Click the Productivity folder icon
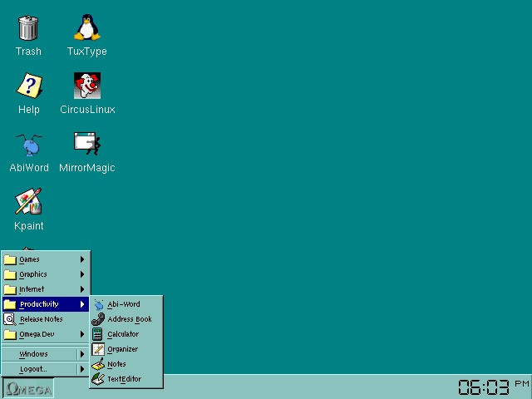Screen dimensions: 532x399 (x=10, y=304)
